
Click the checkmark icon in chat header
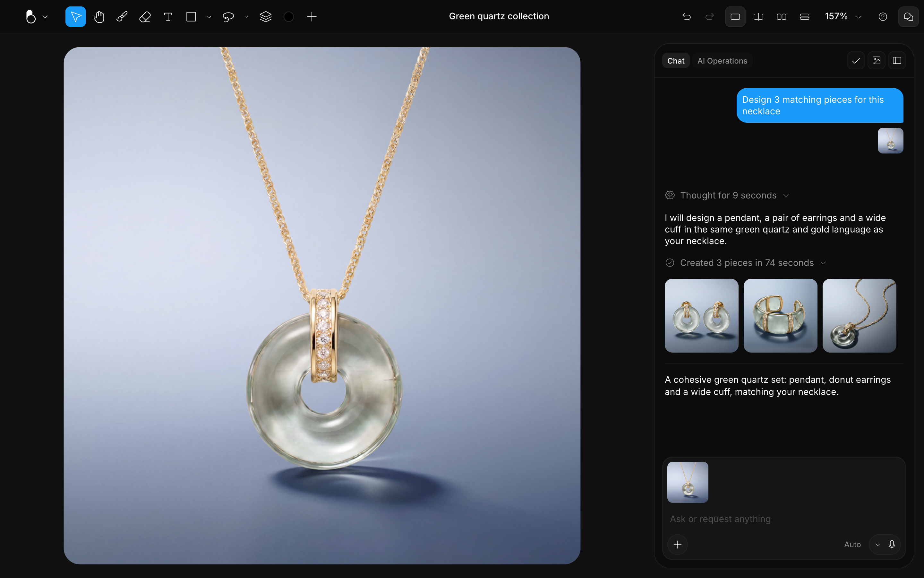pyautogui.click(x=856, y=60)
